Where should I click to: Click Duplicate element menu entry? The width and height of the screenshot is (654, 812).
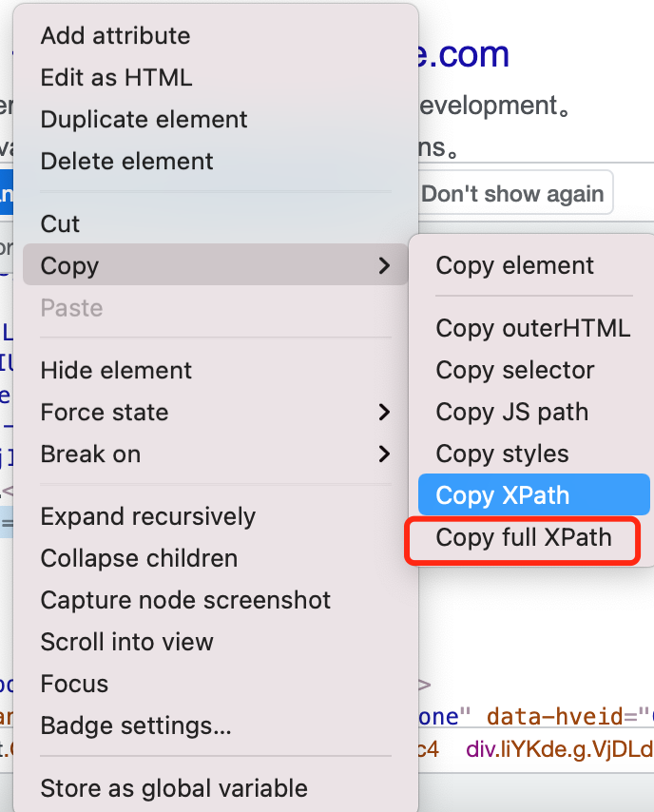[x=144, y=120]
